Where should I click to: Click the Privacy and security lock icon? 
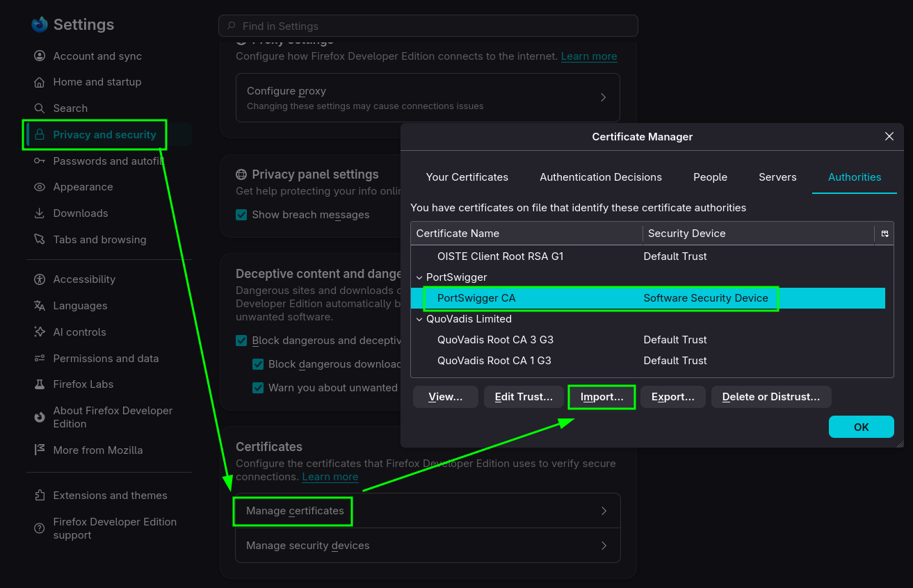pyautogui.click(x=40, y=135)
